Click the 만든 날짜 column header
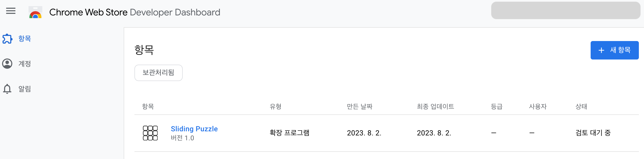Viewport: 644px width, 159px height. [x=359, y=106]
